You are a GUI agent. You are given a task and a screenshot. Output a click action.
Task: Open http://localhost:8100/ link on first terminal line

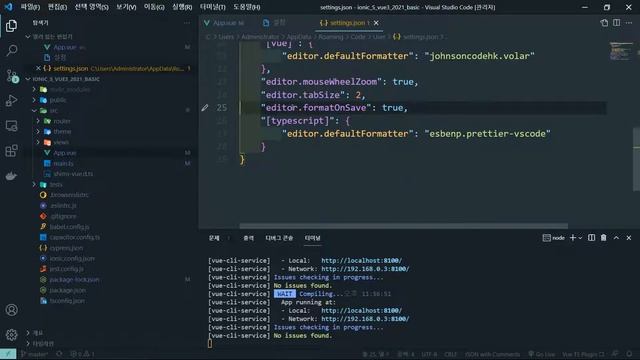(x=362, y=260)
